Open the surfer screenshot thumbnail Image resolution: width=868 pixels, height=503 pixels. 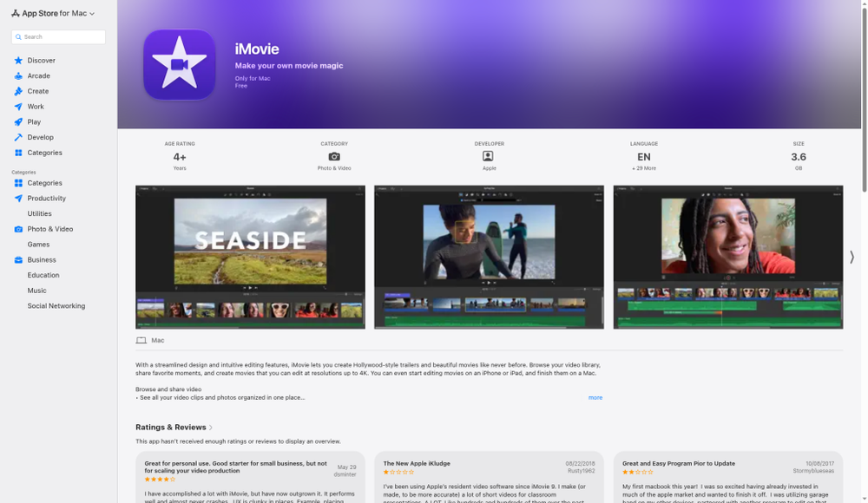pos(489,258)
